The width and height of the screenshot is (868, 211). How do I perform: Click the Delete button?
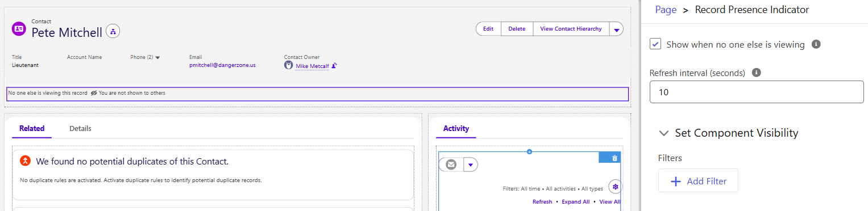(517, 29)
